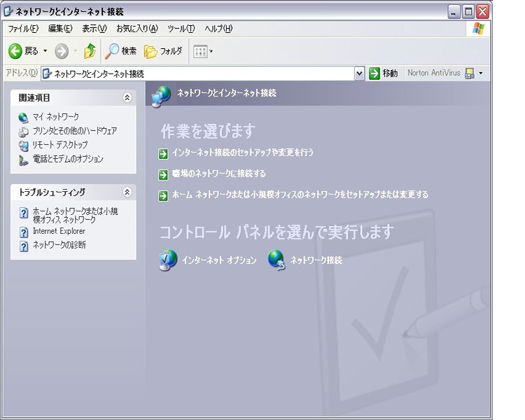Screen dimensions: 525x420
Task: Click the Network Connections (ネットワーク接続) globe icon
Action: pyautogui.click(x=276, y=260)
